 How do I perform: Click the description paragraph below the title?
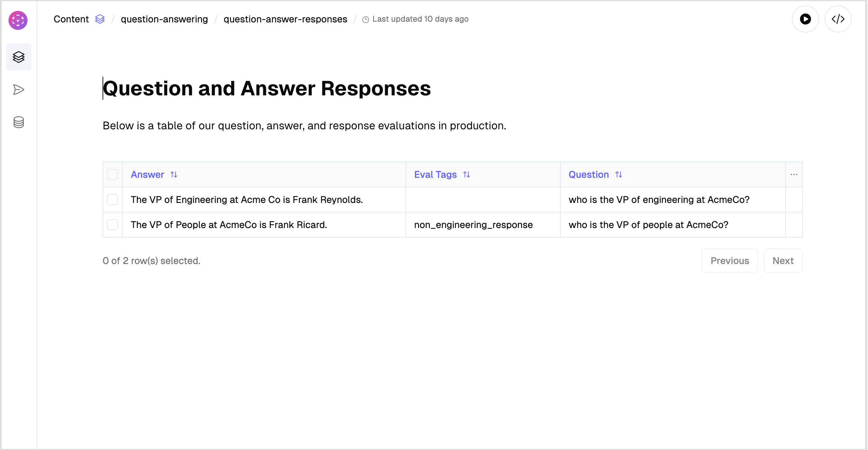[x=304, y=126]
